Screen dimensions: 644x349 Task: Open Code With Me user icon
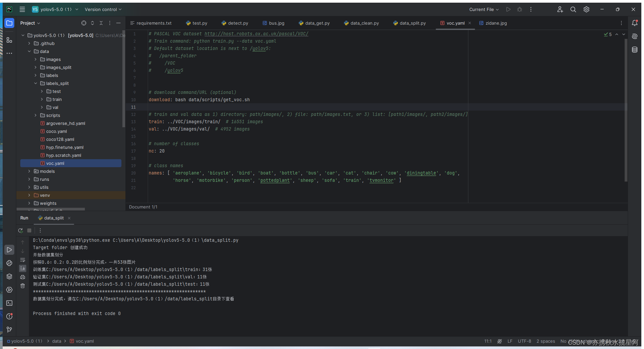560,9
